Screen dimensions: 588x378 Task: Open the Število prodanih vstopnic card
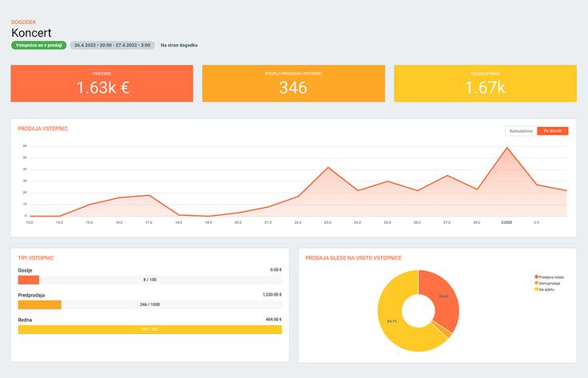293,84
